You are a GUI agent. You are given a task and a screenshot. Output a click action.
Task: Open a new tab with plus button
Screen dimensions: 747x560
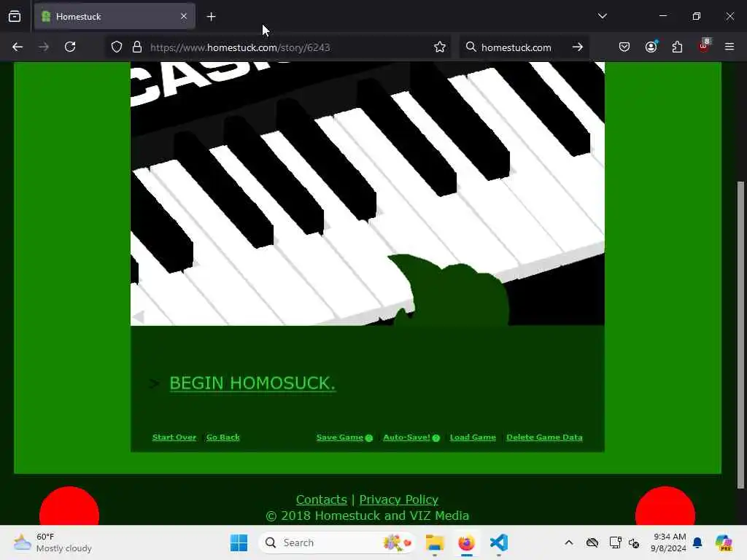(211, 17)
